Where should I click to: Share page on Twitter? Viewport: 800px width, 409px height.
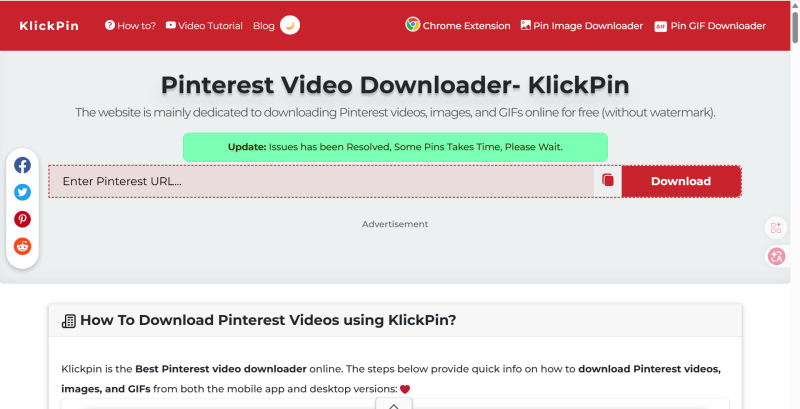[22, 192]
